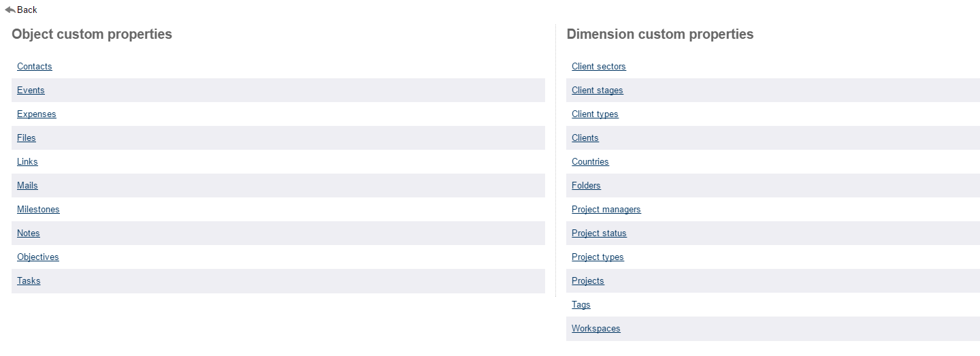Select the Tags link
This screenshot has height=356, width=980.
click(x=581, y=305)
